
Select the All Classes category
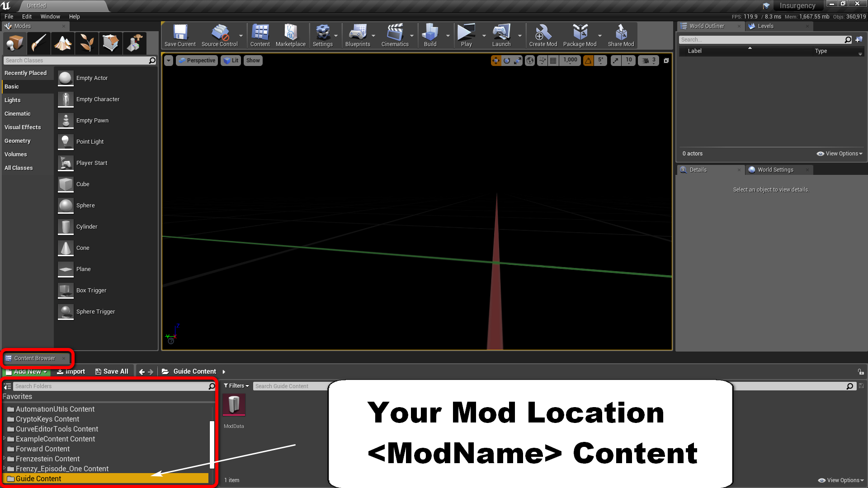[x=28, y=168]
